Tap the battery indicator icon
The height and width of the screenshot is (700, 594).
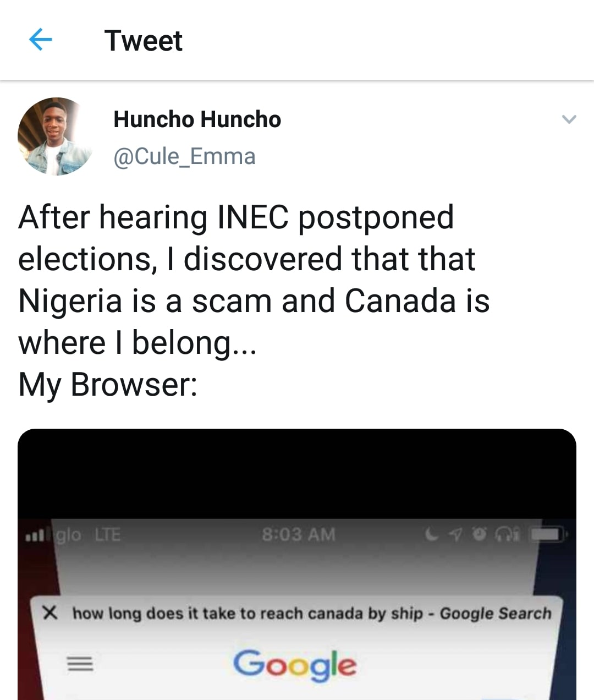547,534
